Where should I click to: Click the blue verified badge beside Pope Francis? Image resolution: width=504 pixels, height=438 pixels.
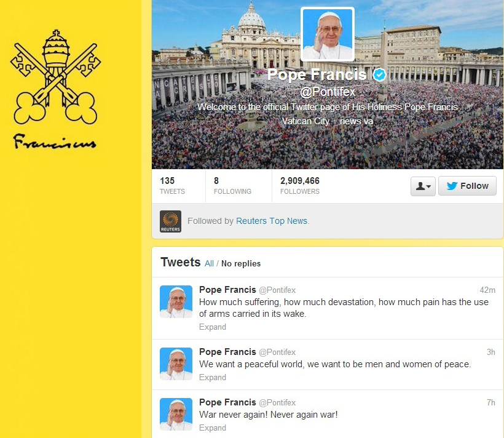(x=380, y=75)
